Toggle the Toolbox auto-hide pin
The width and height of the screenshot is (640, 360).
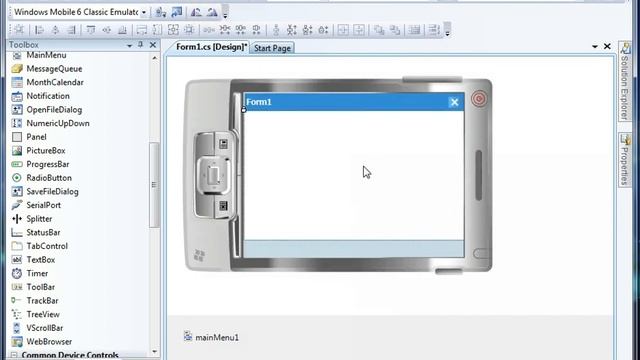(140, 44)
